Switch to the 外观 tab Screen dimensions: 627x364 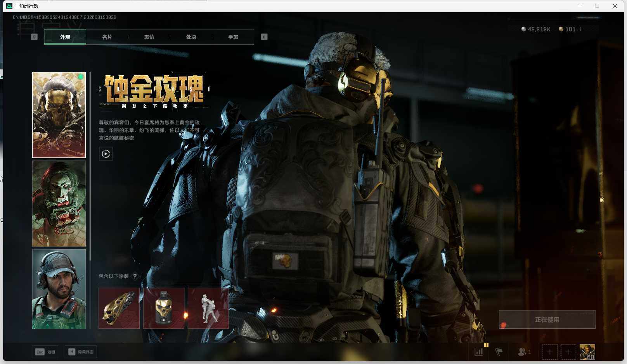point(65,37)
